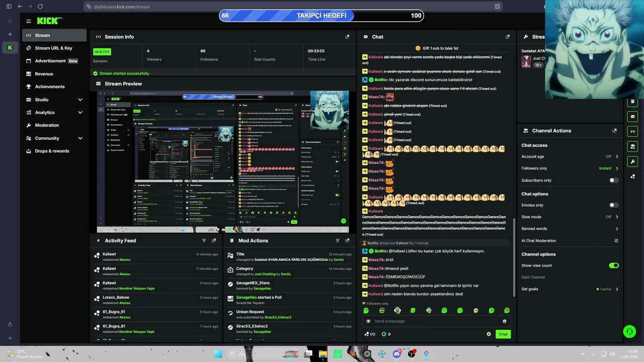Click the channel points infinity icon

coord(370,334)
